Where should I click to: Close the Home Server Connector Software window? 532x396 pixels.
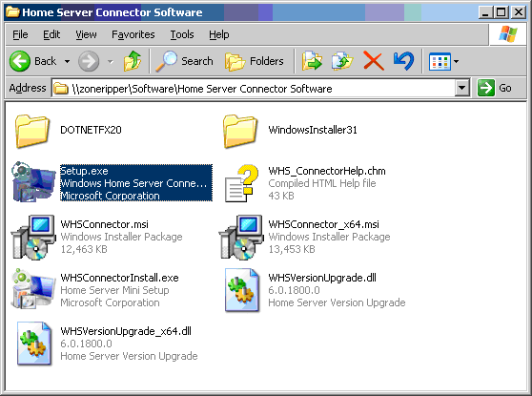[519, 12]
